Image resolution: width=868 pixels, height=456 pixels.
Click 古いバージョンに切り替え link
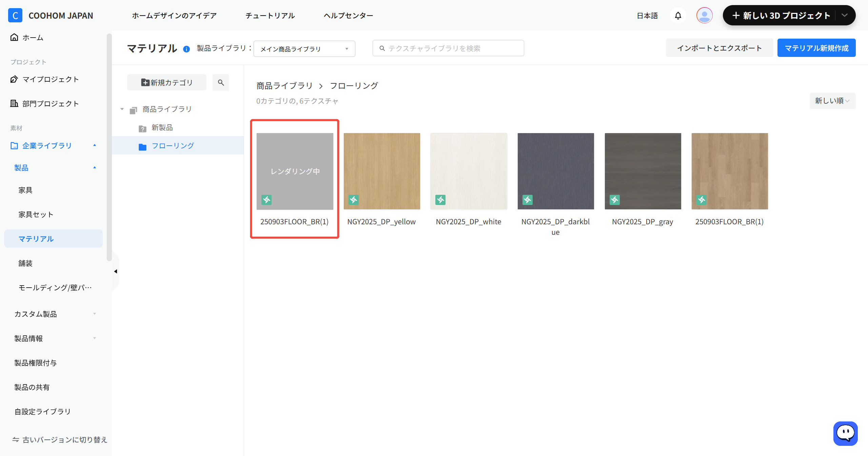(x=65, y=439)
